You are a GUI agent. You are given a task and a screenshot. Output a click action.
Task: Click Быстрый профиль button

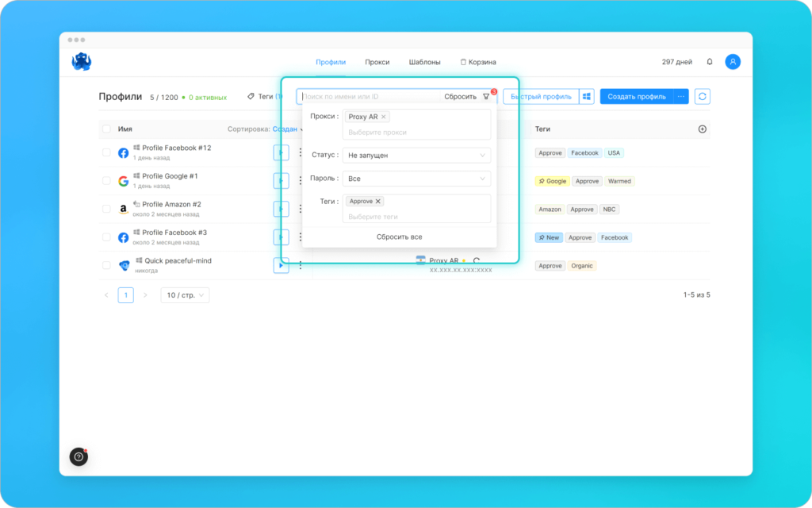[x=541, y=96]
